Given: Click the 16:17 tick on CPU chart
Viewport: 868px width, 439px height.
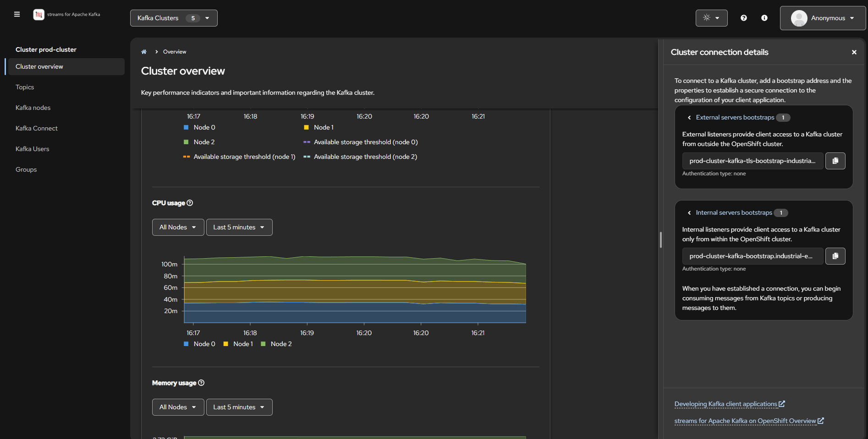Looking at the screenshot, I should pos(193,333).
